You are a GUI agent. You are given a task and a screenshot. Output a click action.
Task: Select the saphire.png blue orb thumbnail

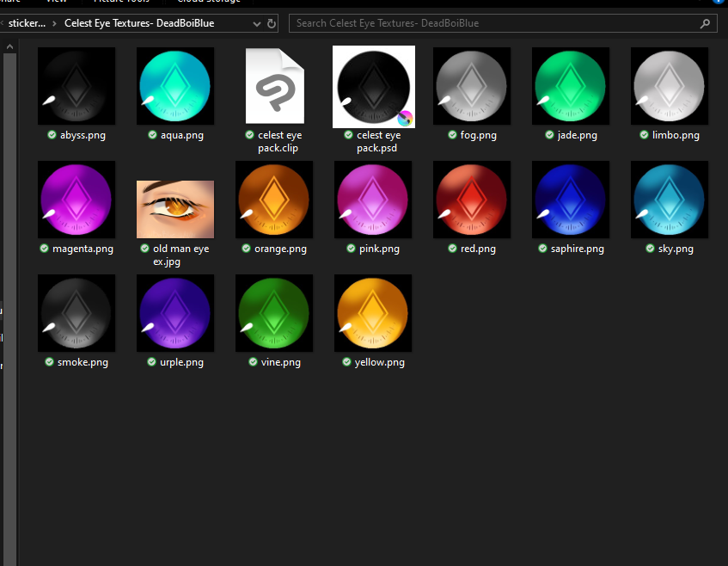571,200
